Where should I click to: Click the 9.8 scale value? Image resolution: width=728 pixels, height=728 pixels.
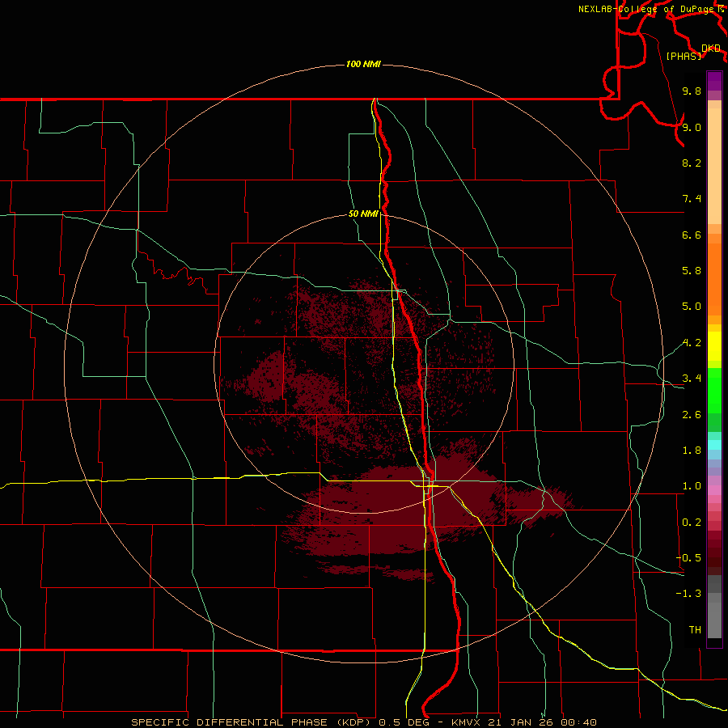[692, 91]
